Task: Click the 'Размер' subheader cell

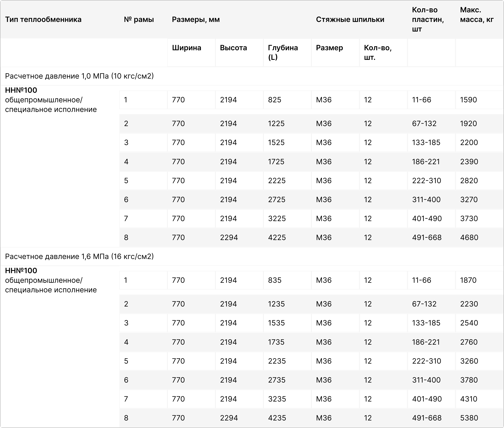Action: 329,48
